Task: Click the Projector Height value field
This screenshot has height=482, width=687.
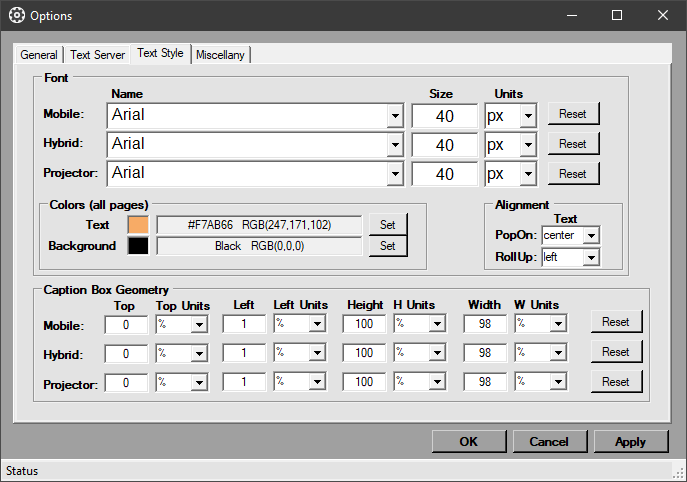Action: pyautogui.click(x=364, y=382)
